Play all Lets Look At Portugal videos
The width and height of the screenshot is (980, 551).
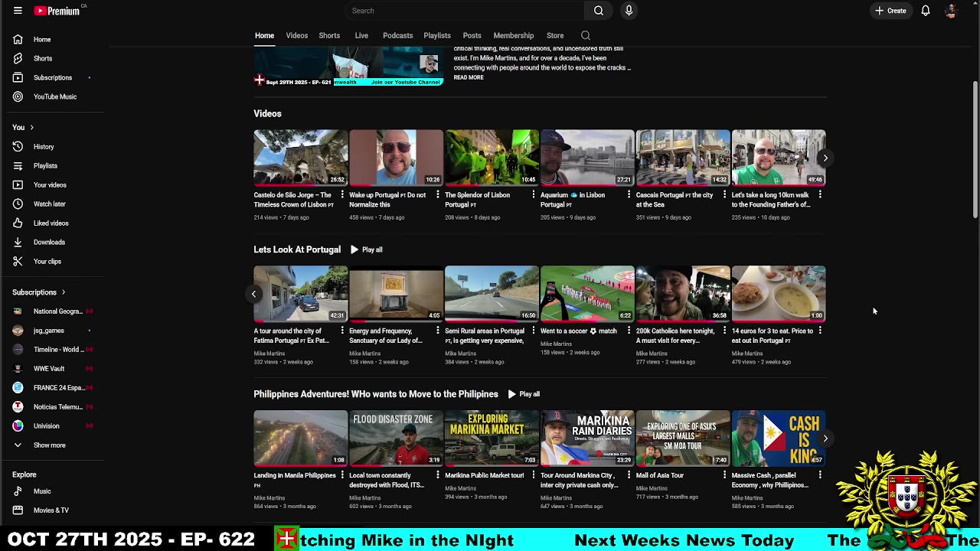(367, 249)
